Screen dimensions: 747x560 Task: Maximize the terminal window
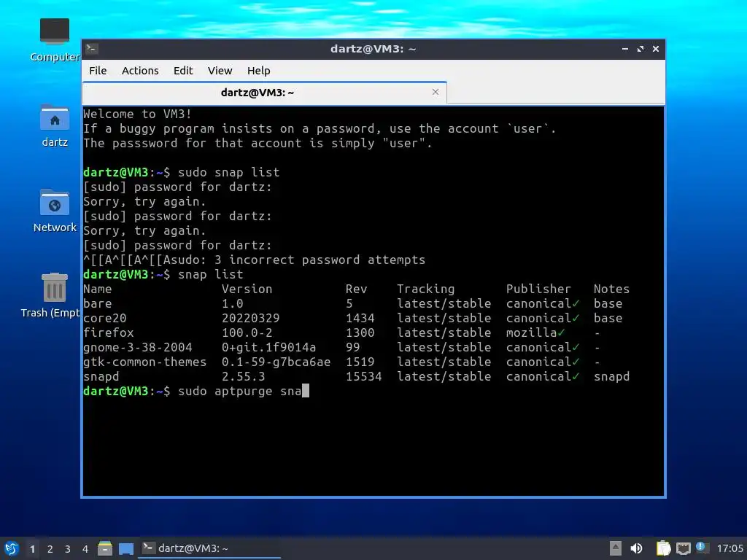point(640,49)
